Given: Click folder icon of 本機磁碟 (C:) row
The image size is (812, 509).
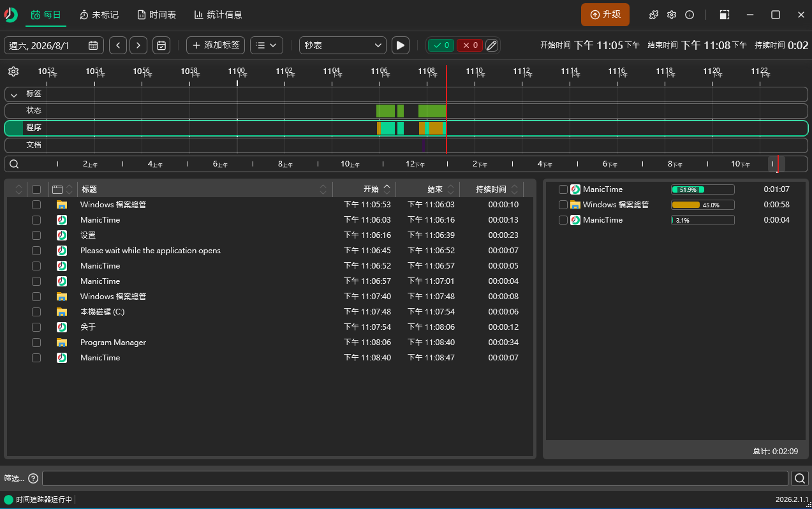Looking at the screenshot, I should pos(62,312).
